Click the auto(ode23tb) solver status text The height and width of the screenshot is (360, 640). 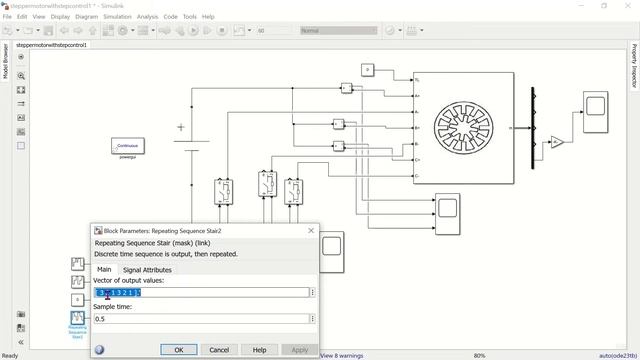click(x=618, y=356)
